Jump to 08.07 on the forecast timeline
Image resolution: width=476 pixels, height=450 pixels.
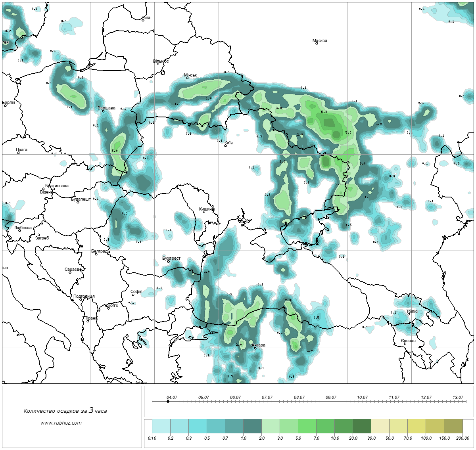pyautogui.click(x=299, y=397)
